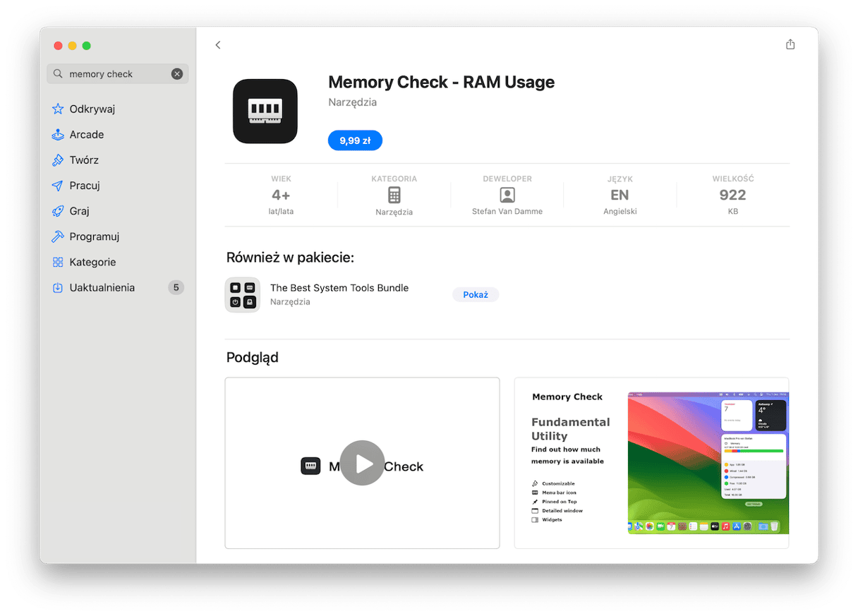The image size is (858, 616).
Task: Click the 4+ age rating
Action: click(x=281, y=195)
